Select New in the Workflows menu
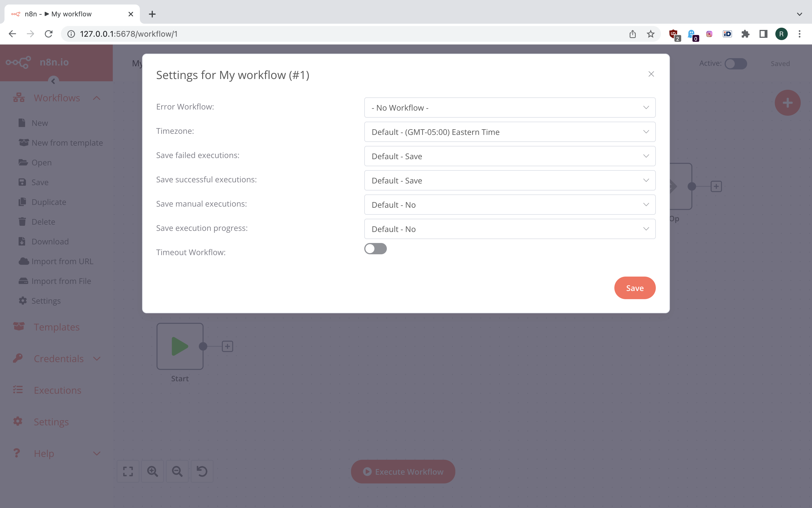 tap(39, 123)
